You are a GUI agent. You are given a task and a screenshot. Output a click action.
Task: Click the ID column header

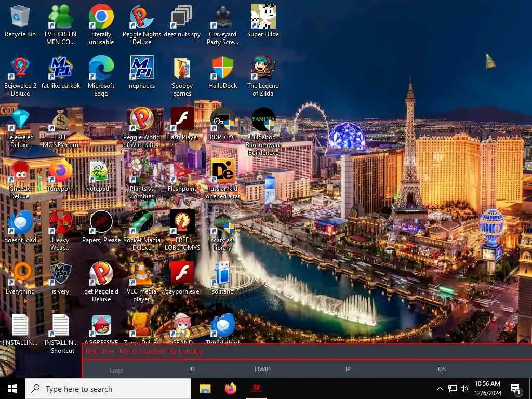pos(192,369)
